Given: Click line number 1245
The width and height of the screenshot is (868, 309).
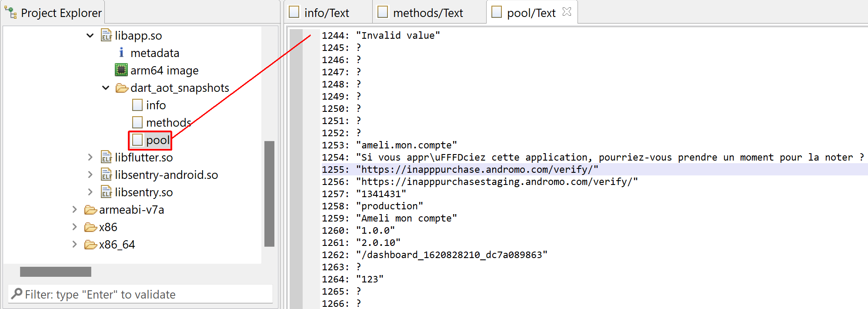Looking at the screenshot, I should click(x=336, y=47).
